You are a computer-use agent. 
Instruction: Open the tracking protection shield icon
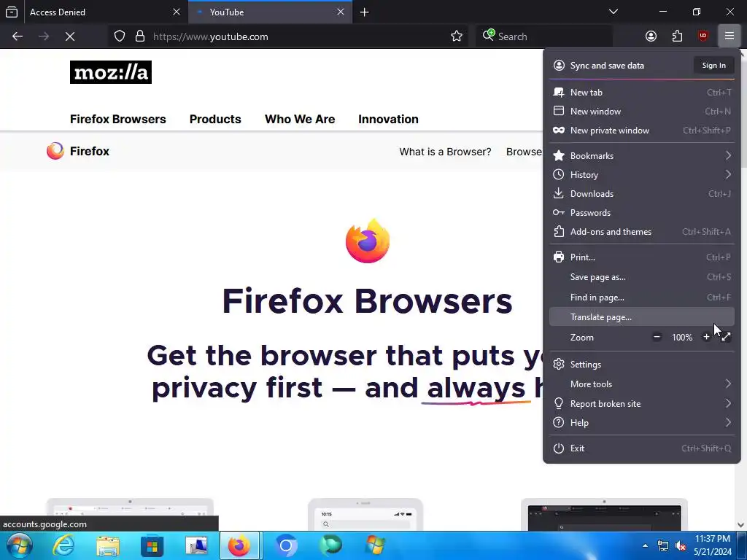click(120, 36)
